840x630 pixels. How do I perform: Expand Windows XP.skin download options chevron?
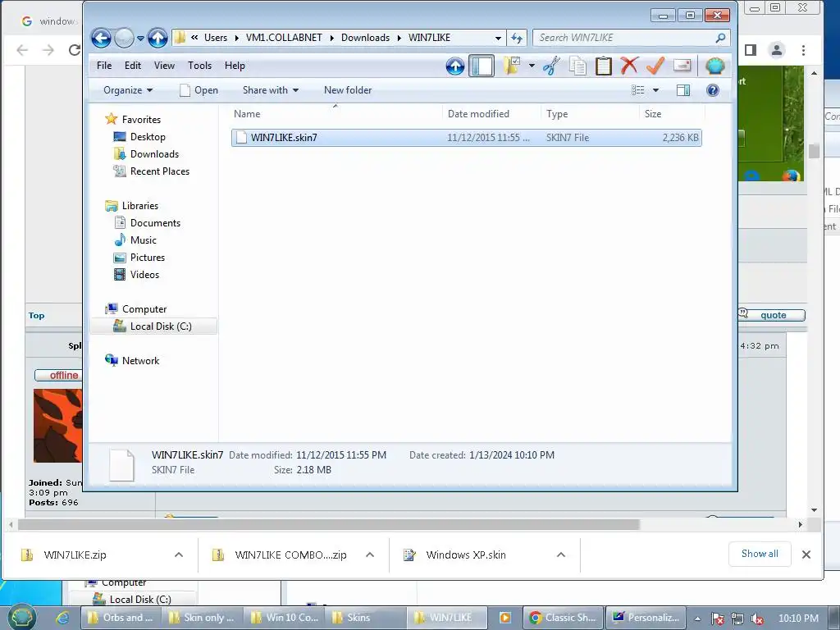point(561,555)
